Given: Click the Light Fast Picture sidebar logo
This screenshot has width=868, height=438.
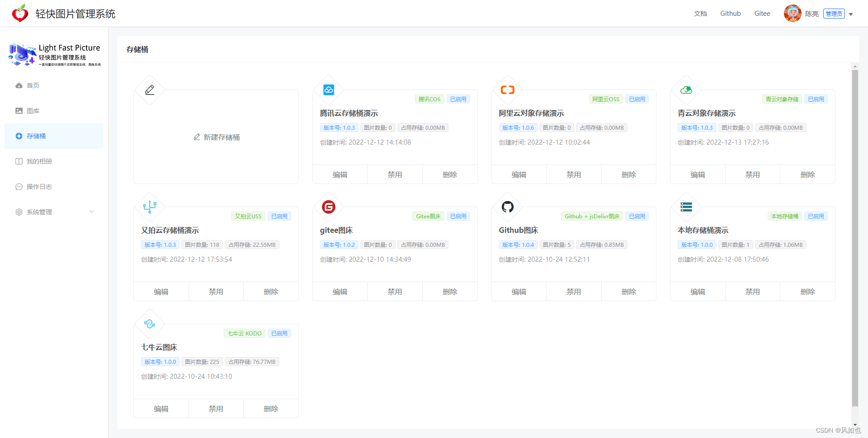Looking at the screenshot, I should coord(54,55).
